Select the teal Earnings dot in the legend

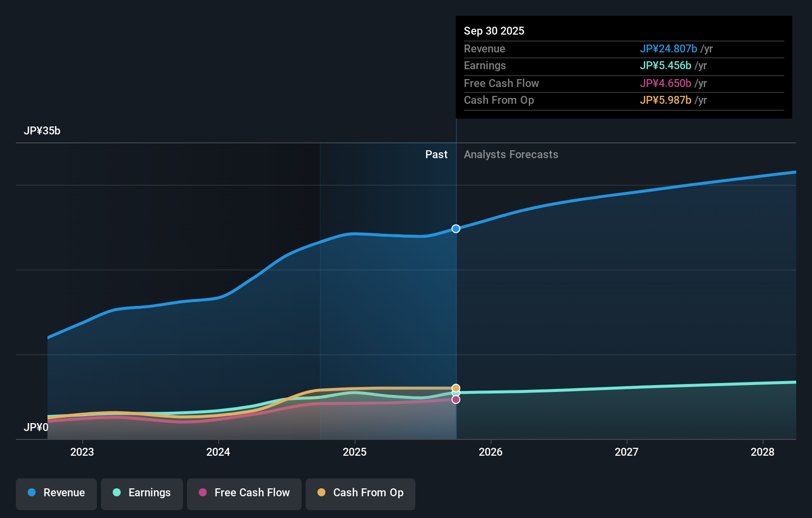pyautogui.click(x=116, y=493)
